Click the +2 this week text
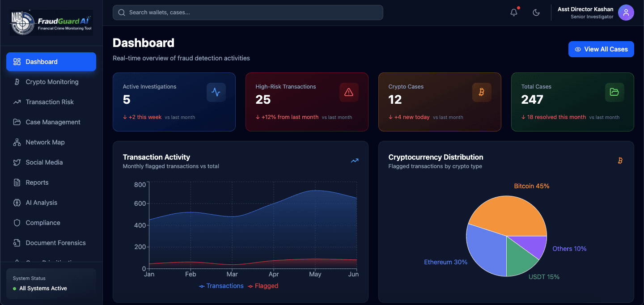644x305 pixels. click(145, 117)
